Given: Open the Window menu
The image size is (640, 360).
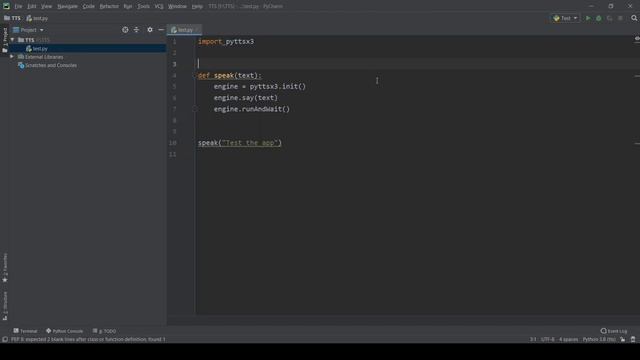Looking at the screenshot, I should pyautogui.click(x=177, y=7).
